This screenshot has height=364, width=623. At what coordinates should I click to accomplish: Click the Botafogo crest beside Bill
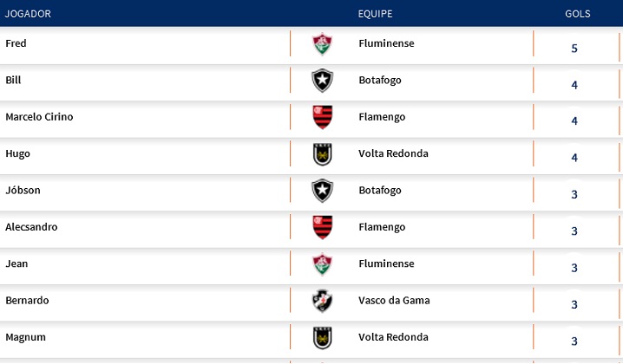(323, 81)
